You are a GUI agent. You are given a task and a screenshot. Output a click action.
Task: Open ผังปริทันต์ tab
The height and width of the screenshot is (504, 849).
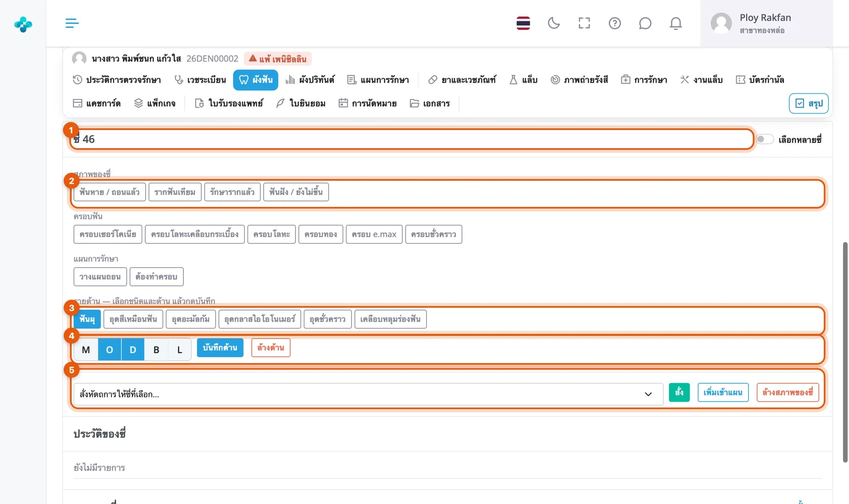[x=310, y=79]
